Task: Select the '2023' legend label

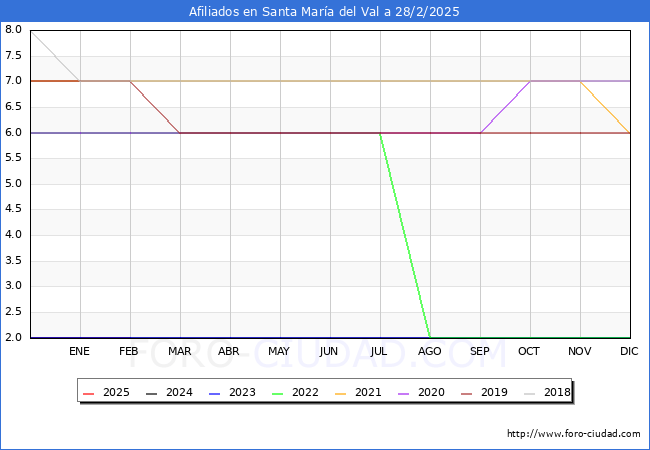Action: pyautogui.click(x=242, y=392)
